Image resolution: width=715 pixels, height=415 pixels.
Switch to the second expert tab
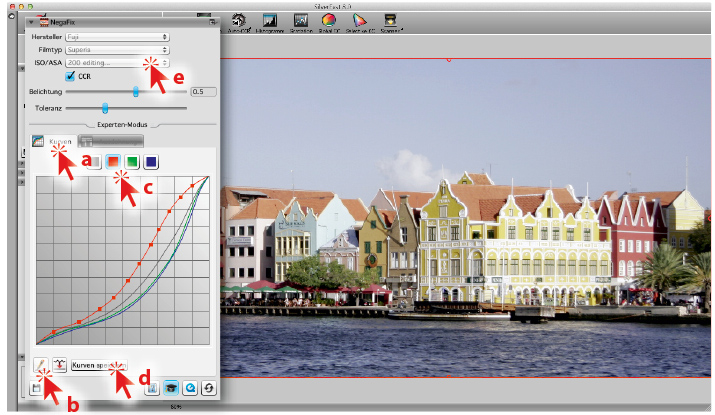coord(110,142)
